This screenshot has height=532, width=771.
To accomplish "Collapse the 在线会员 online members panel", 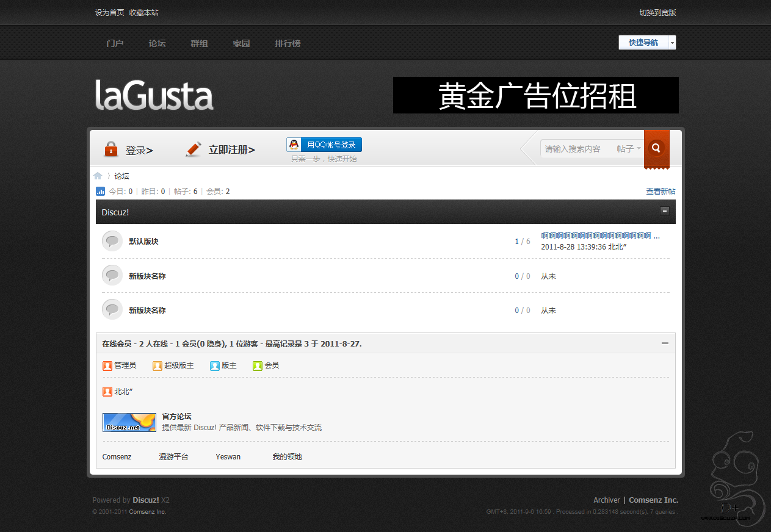I will [x=665, y=343].
